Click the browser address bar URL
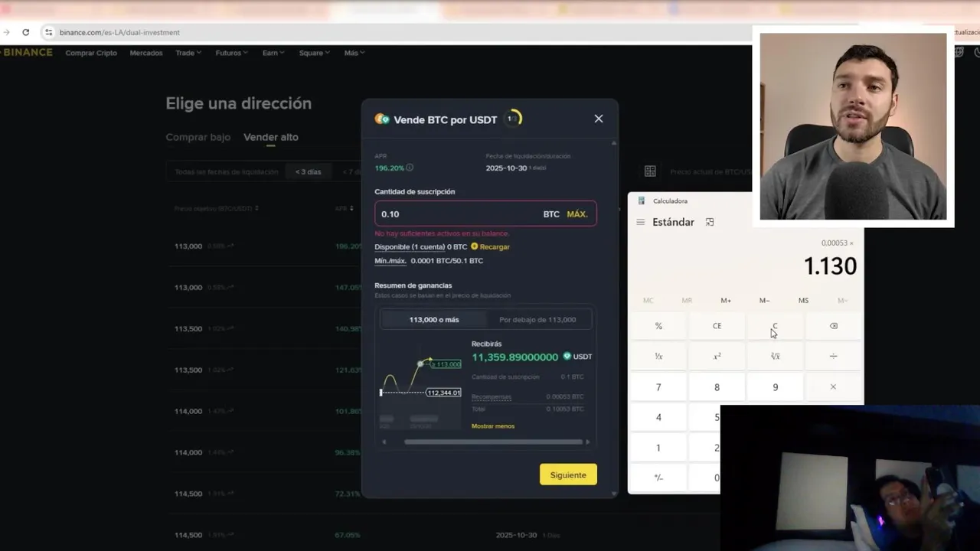 (x=119, y=32)
